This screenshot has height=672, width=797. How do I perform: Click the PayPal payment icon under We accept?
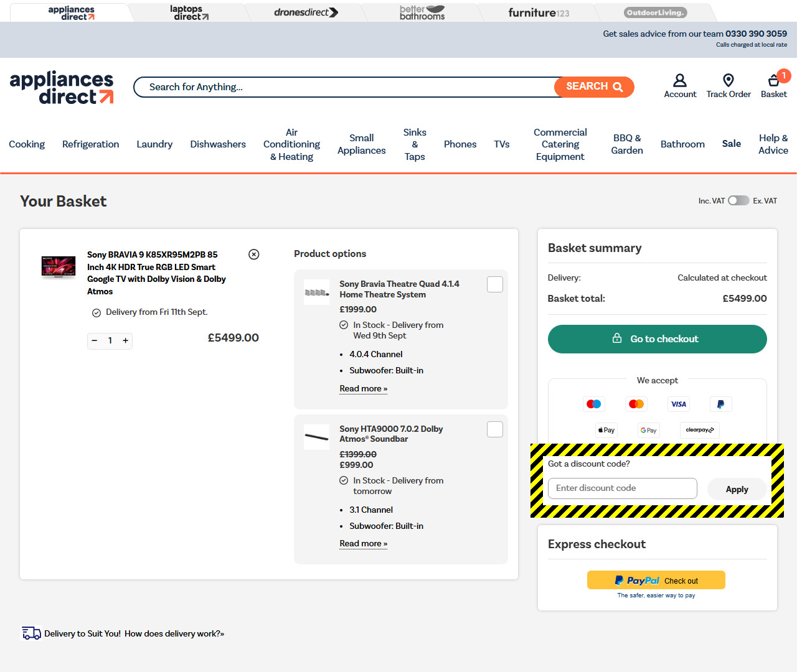[x=721, y=404]
